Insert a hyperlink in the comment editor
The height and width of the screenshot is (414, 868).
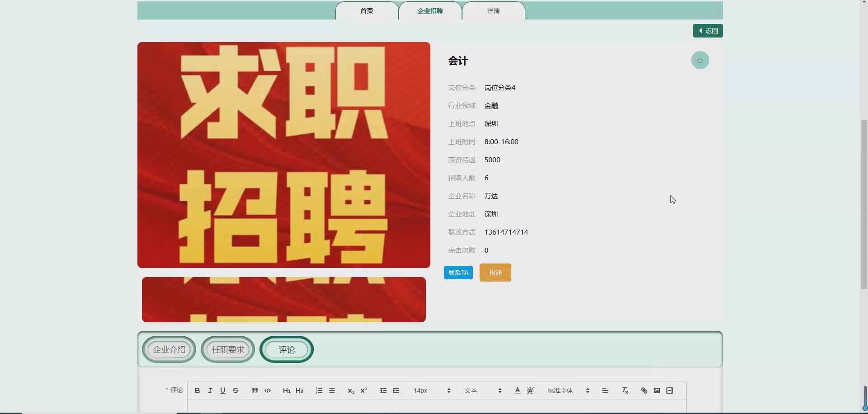click(643, 390)
